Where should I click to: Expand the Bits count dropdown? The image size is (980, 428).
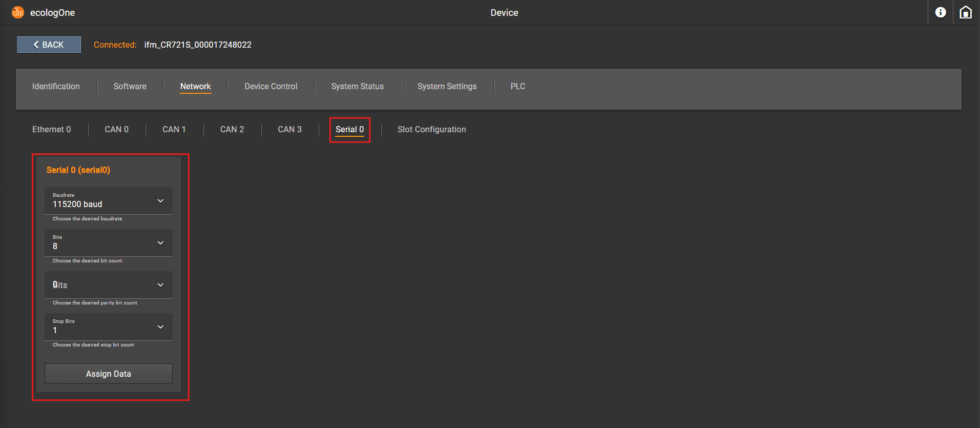tap(109, 243)
